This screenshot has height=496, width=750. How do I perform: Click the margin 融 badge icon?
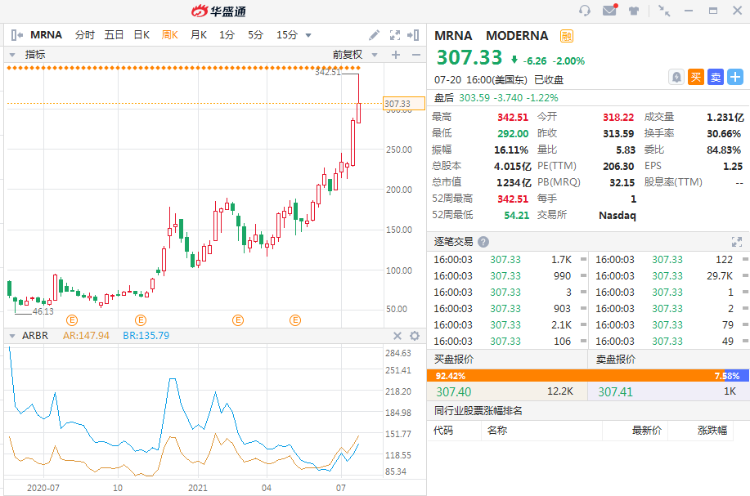[566, 36]
